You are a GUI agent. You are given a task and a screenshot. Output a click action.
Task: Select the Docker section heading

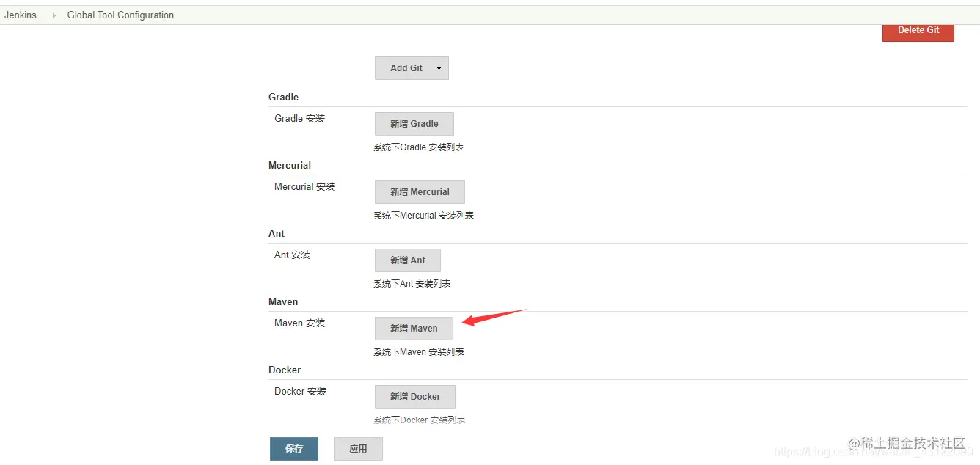pos(285,370)
